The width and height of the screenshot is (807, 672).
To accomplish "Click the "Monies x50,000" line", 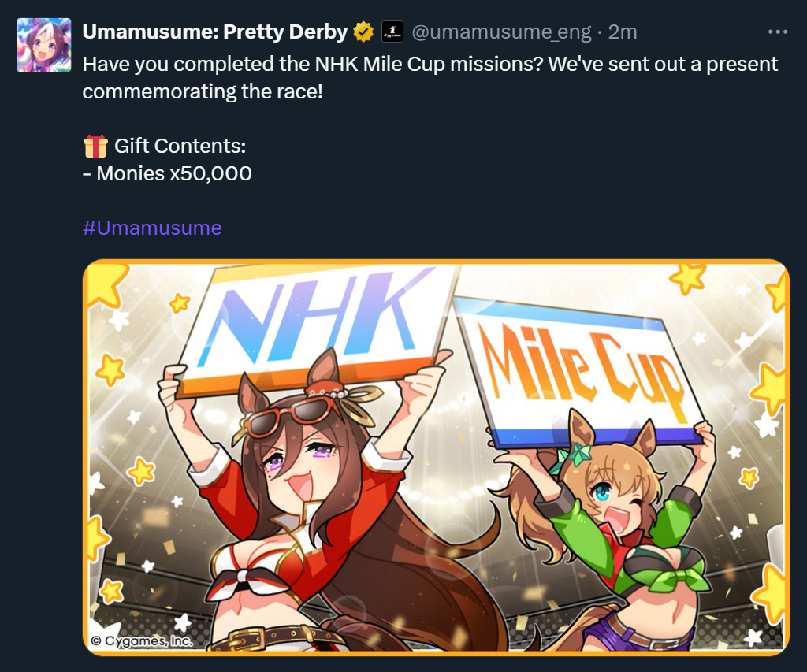I will [167, 173].
